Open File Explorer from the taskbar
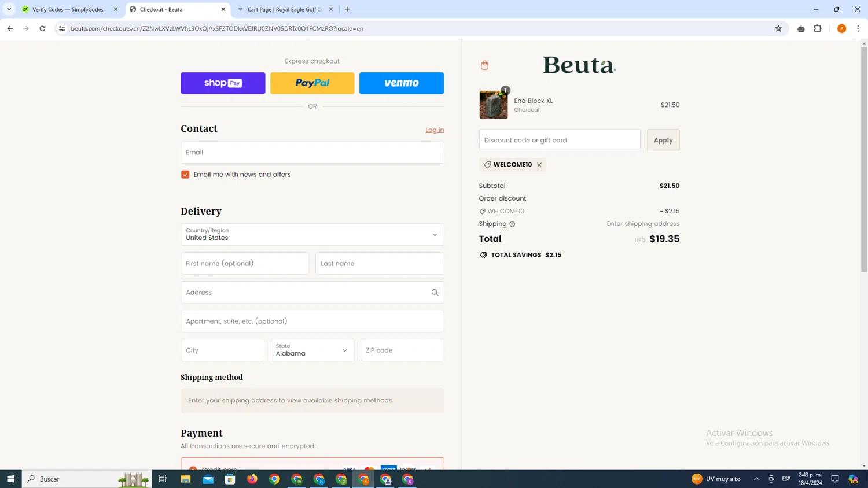This screenshot has width=868, height=488. click(x=186, y=479)
